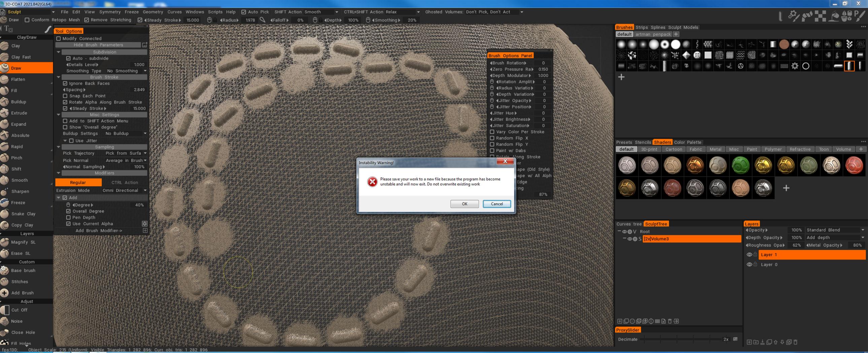Toggle Ignore Back Faces checkbox
This screenshot has height=353, width=868.
(65, 84)
